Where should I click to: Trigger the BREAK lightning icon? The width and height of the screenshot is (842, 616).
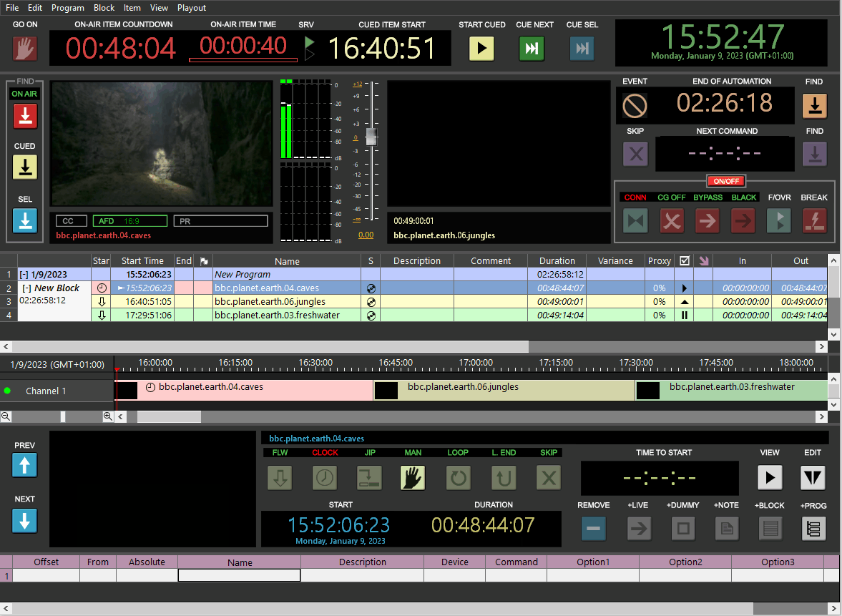tap(814, 221)
